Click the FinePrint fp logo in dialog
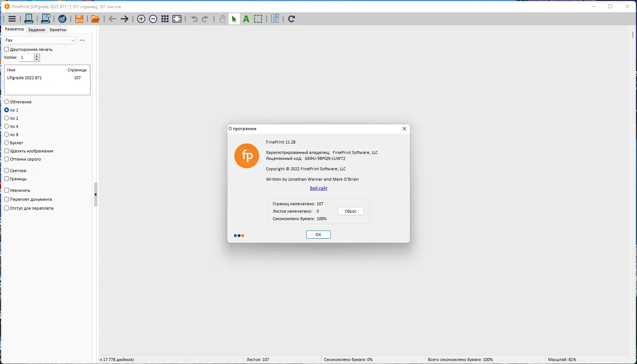The width and height of the screenshot is (637, 364). [x=247, y=156]
